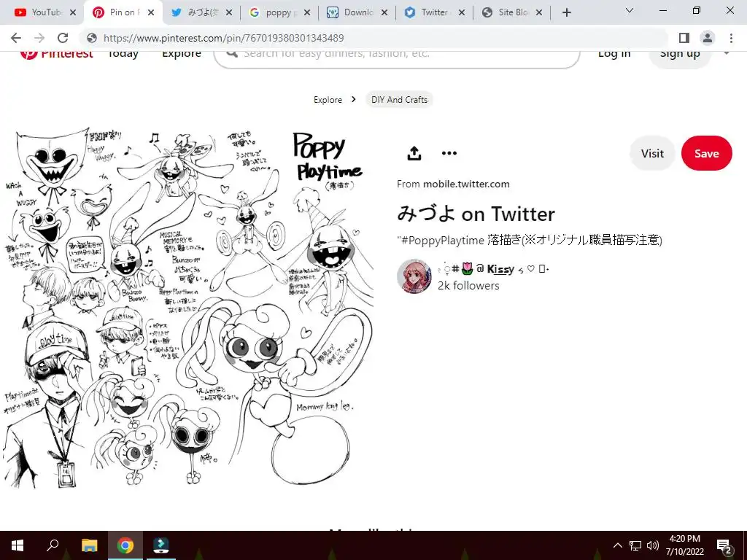Open the みづよ on Twitter title
Image resolution: width=747 pixels, height=560 pixels.
476,214
